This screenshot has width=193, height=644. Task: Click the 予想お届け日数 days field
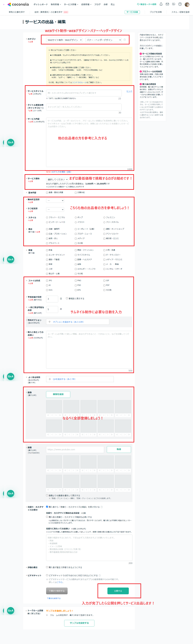coord(52,299)
